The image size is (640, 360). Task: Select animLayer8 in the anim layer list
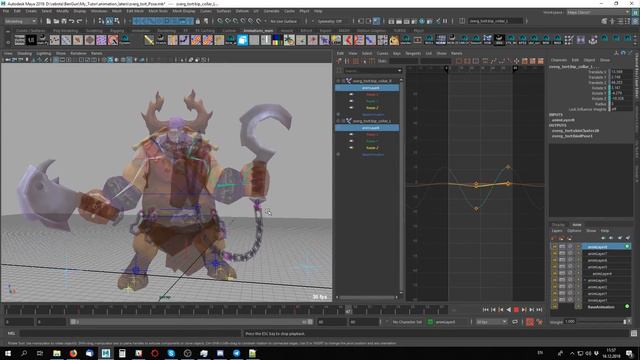coord(606,247)
